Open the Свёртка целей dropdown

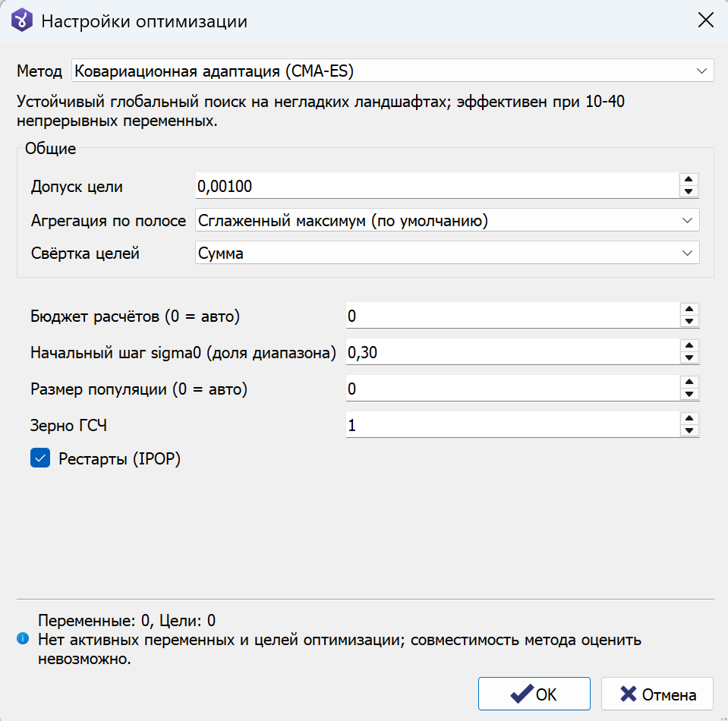pyautogui.click(x=447, y=253)
